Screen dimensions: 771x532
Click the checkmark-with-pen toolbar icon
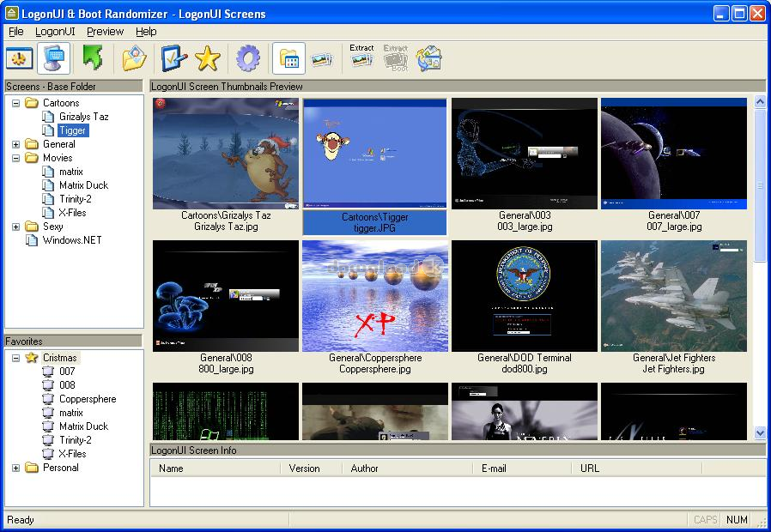pos(173,58)
